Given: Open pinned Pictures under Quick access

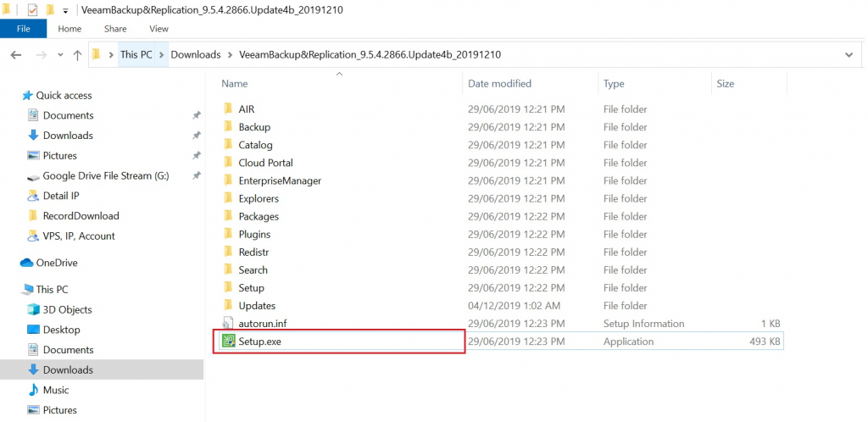Looking at the screenshot, I should pyautogui.click(x=60, y=155).
